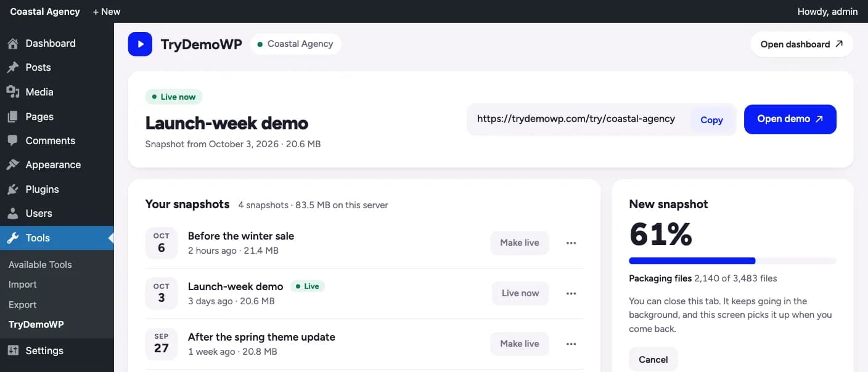This screenshot has height=372, width=868.
Task: Open options menu for Launch-week demo snapshot
Action: click(571, 293)
